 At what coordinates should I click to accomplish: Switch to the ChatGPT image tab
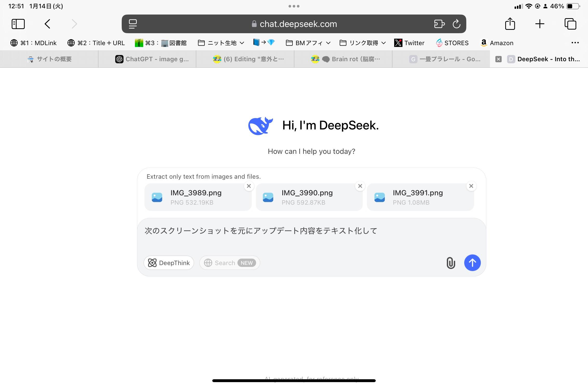pyautogui.click(x=147, y=59)
